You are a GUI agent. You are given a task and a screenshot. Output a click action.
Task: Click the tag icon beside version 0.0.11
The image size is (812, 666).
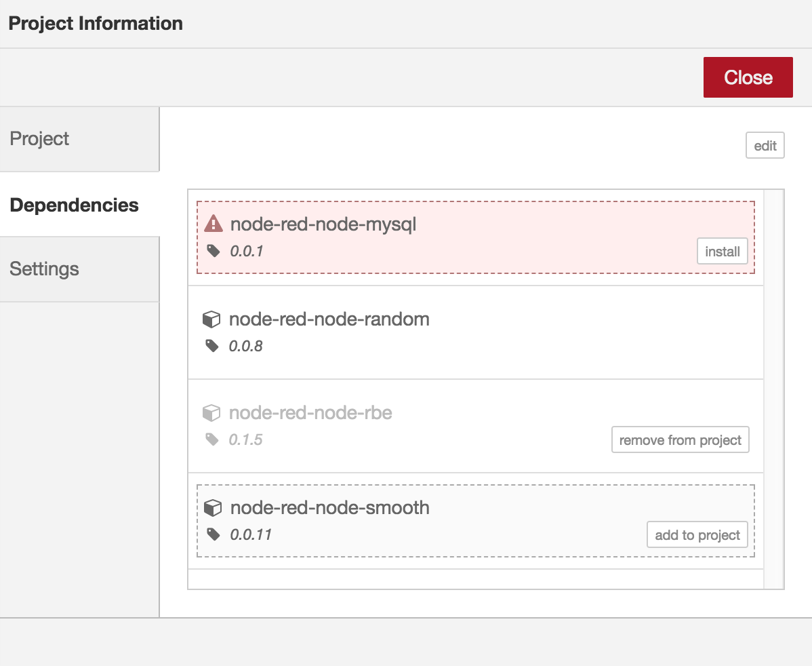point(212,534)
